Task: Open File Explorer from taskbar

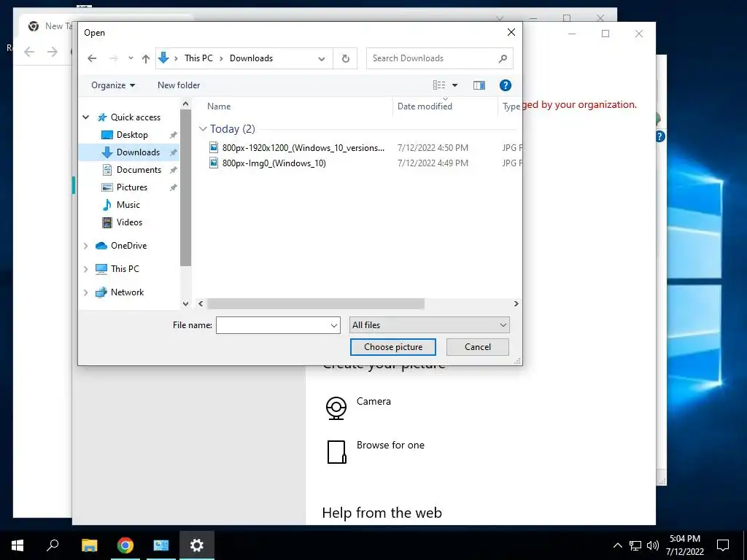Action: [x=89, y=545]
